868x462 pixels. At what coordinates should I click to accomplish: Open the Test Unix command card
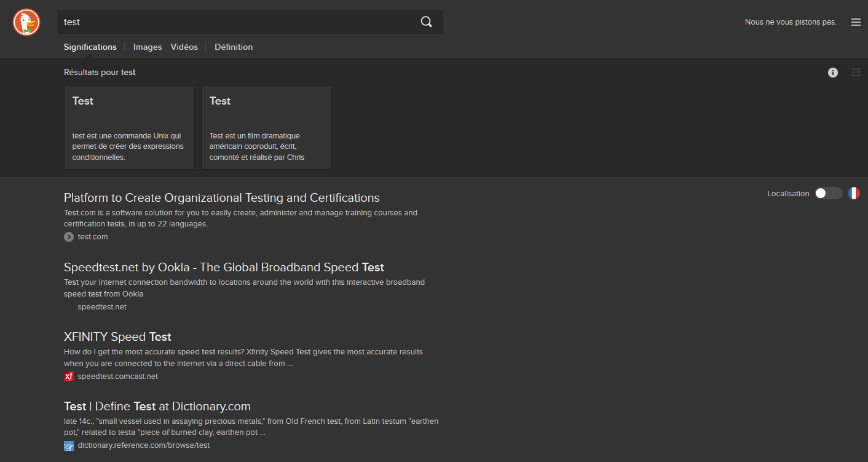[x=129, y=127]
